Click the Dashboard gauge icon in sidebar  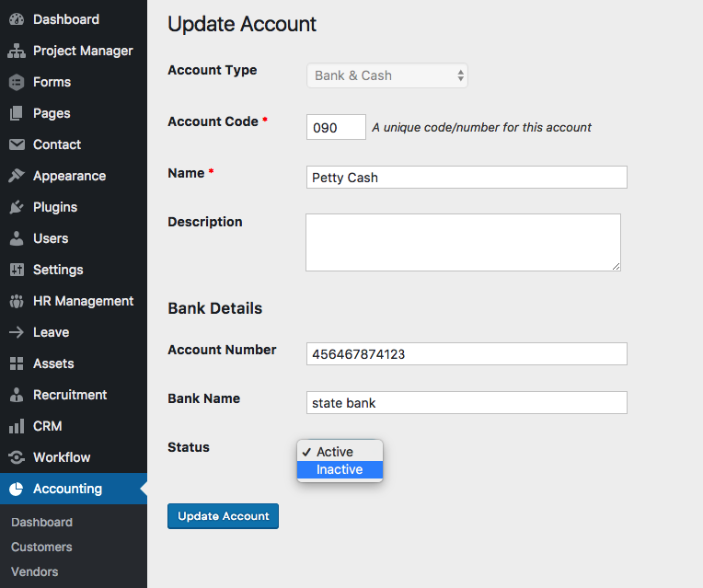point(17,19)
